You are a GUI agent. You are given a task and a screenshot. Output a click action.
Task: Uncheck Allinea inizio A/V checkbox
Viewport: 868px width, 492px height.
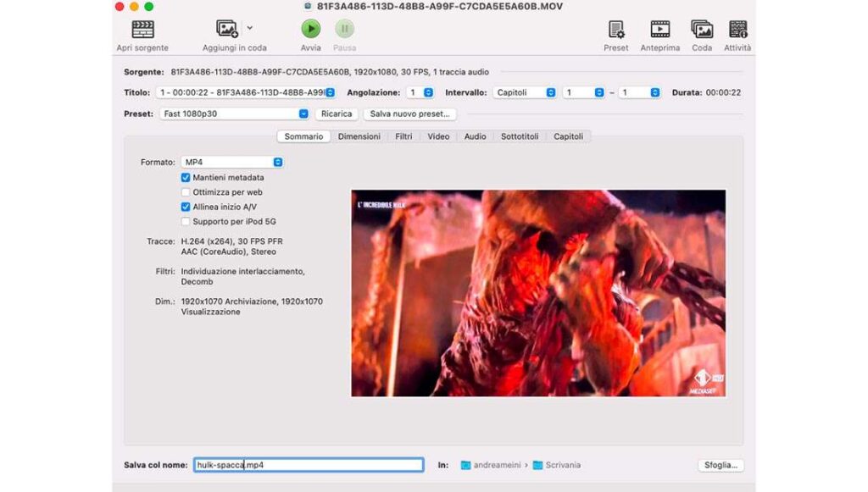(186, 207)
